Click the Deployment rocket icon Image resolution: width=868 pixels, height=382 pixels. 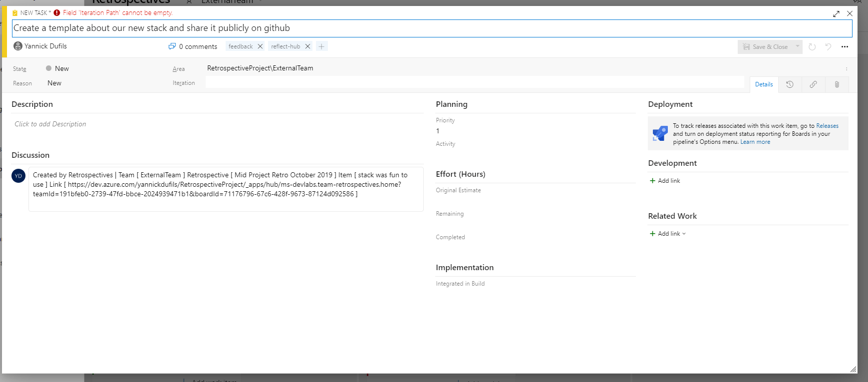click(x=660, y=133)
